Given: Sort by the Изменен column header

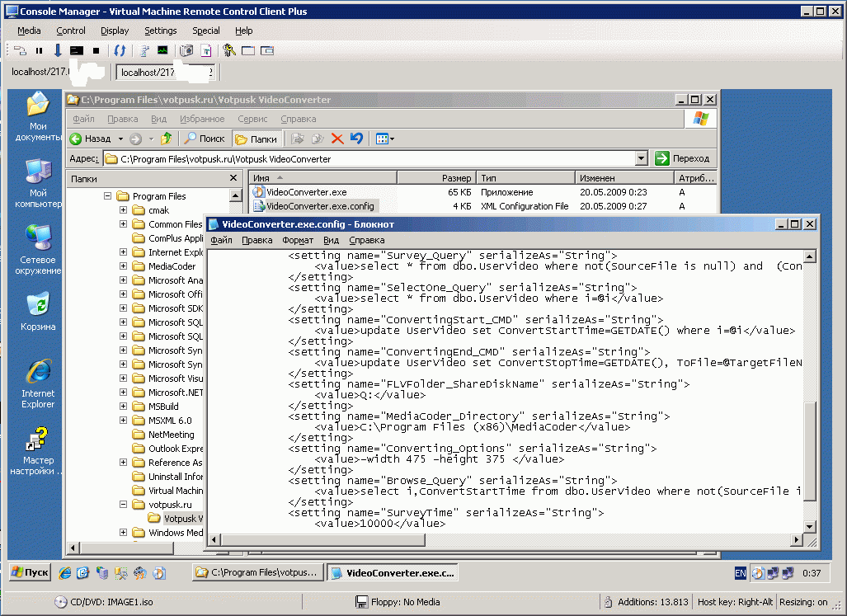Looking at the screenshot, I should 624,177.
